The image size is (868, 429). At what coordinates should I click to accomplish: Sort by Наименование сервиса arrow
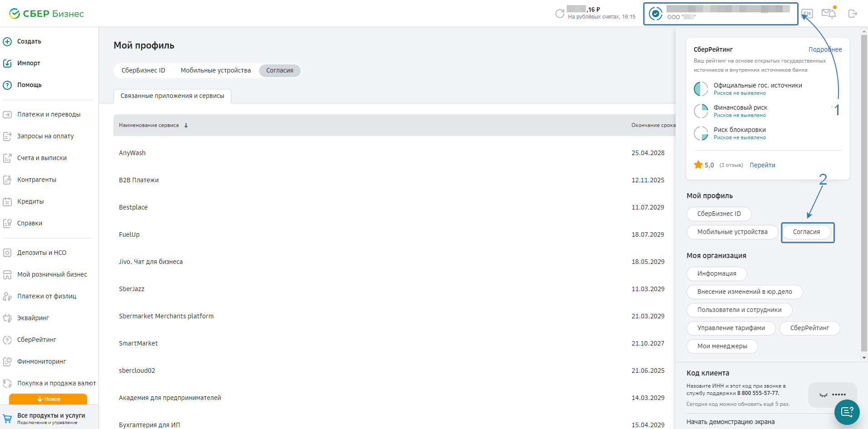tap(186, 125)
